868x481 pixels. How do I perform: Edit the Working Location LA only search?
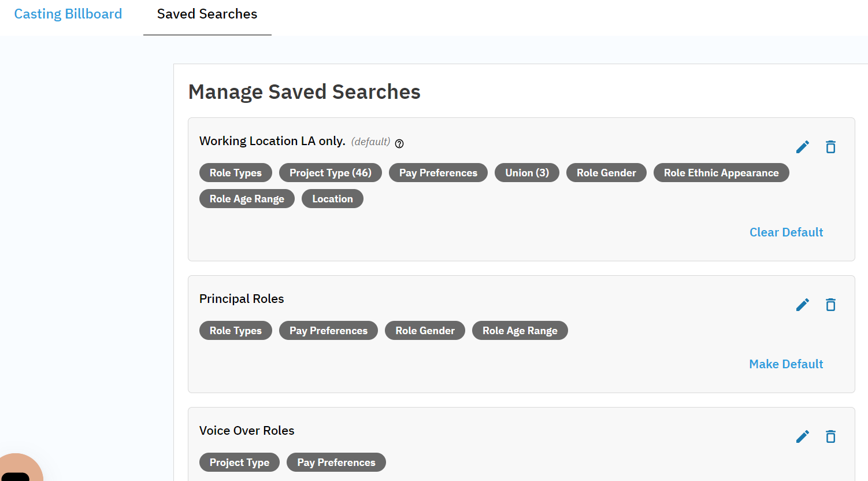(x=803, y=147)
